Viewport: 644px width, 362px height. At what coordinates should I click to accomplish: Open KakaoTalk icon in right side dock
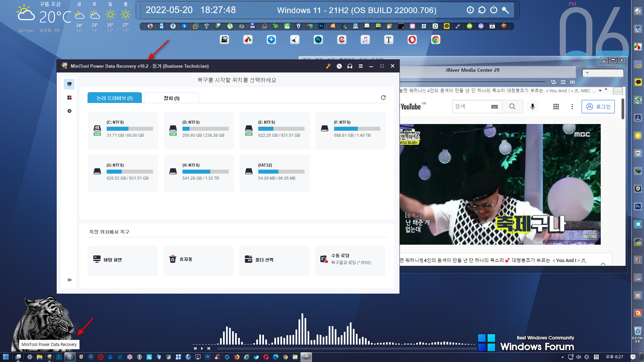638,82
